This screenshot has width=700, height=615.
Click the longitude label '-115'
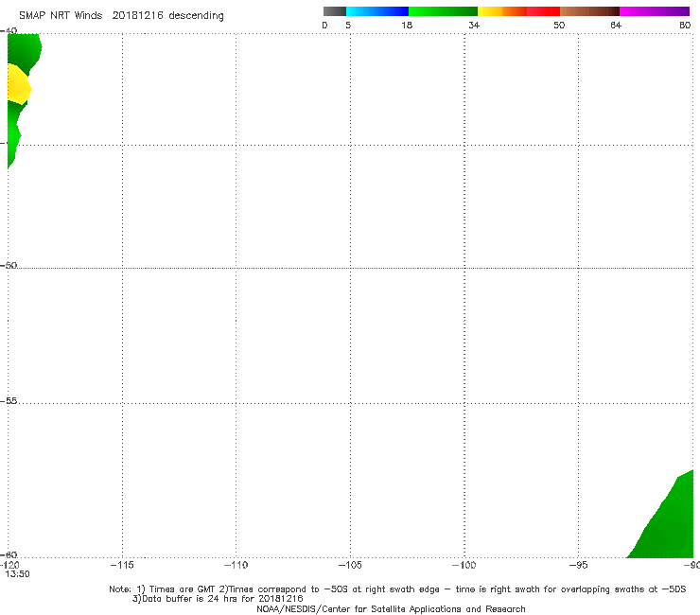click(122, 565)
